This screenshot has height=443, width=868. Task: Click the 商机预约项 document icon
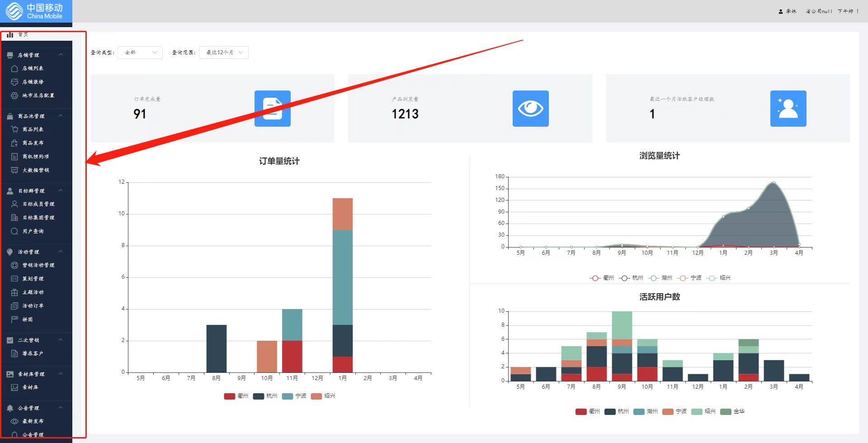(14, 157)
